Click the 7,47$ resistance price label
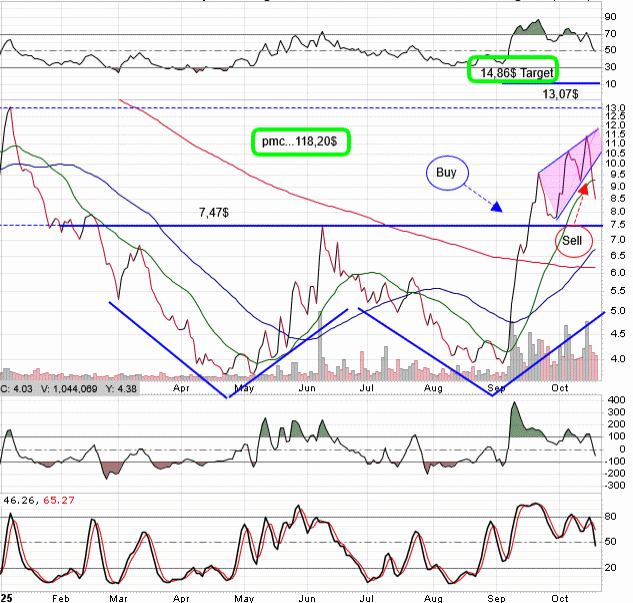The height and width of the screenshot is (603, 633). 211,213
